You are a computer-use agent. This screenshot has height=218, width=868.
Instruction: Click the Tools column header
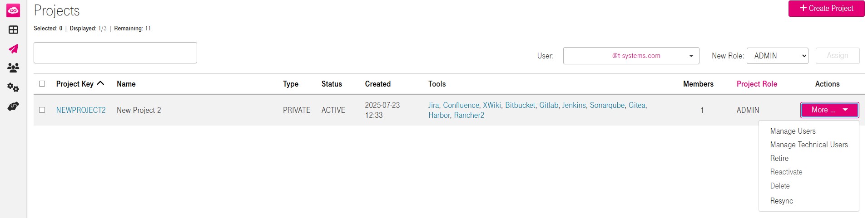point(437,84)
